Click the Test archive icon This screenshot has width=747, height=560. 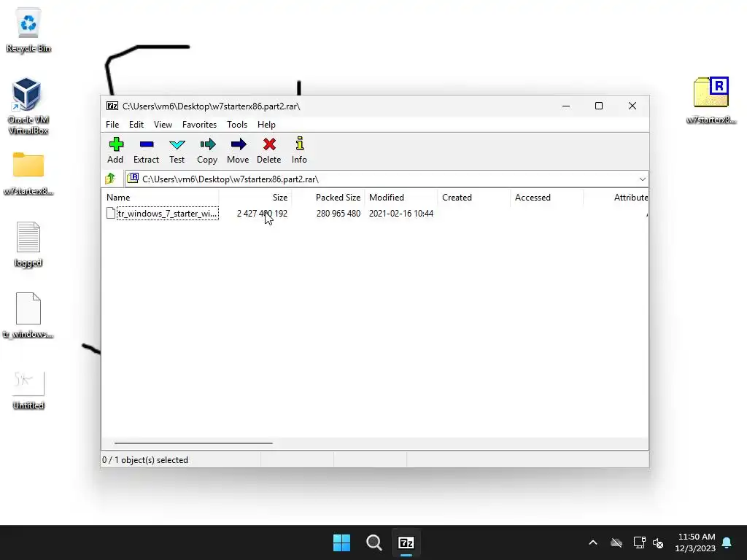pos(177,144)
